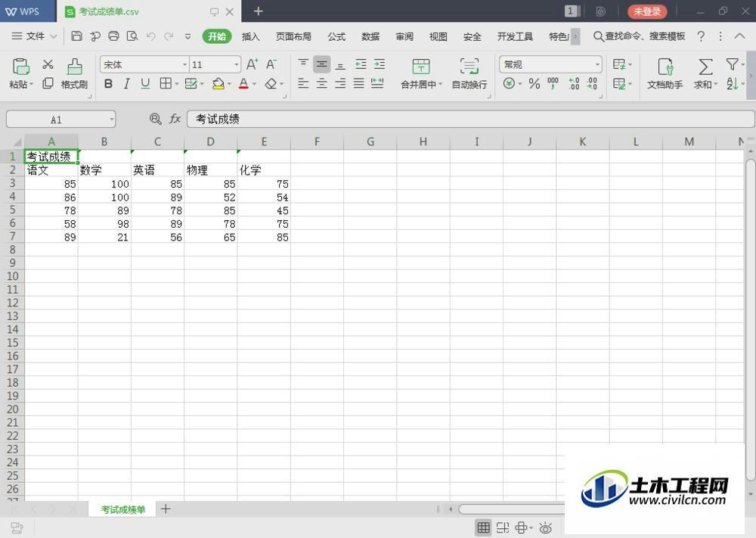Open the 视图 ribbon tab
The height and width of the screenshot is (538, 756).
point(438,36)
